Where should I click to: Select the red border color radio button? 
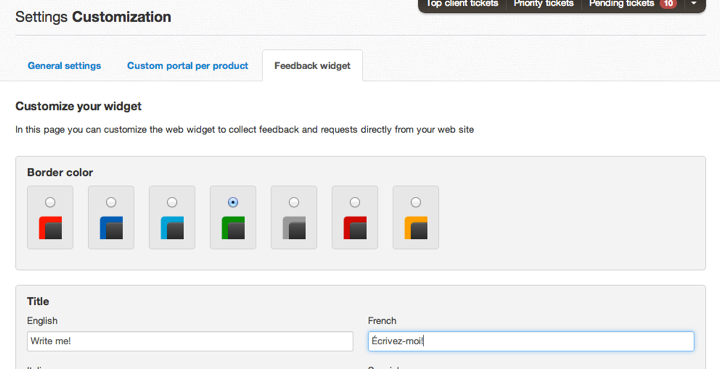point(50,202)
